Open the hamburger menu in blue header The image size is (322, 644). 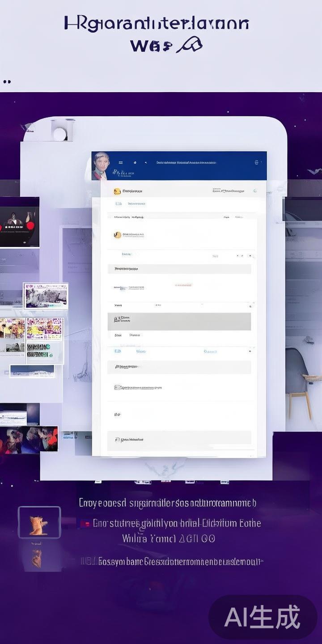coord(120,163)
